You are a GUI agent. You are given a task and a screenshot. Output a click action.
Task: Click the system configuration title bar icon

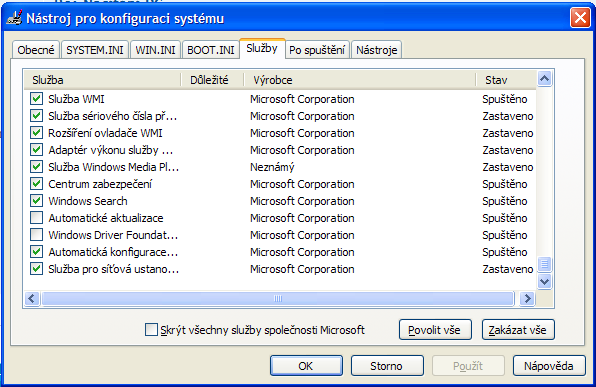(14, 18)
